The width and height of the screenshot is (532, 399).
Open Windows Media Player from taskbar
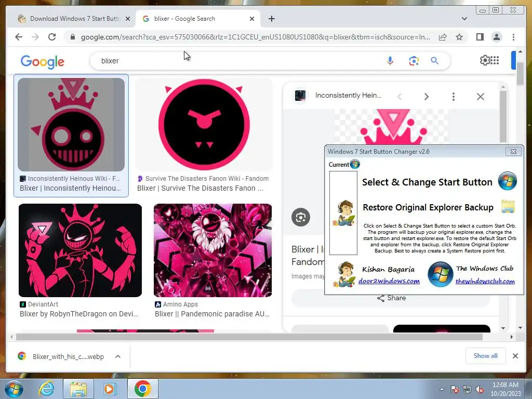point(109,389)
